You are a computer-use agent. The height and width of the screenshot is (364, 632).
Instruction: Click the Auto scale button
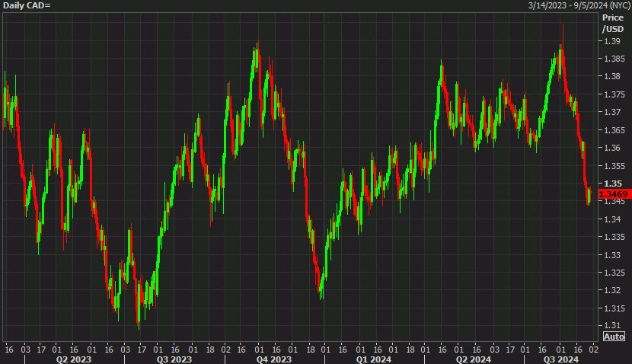click(614, 336)
